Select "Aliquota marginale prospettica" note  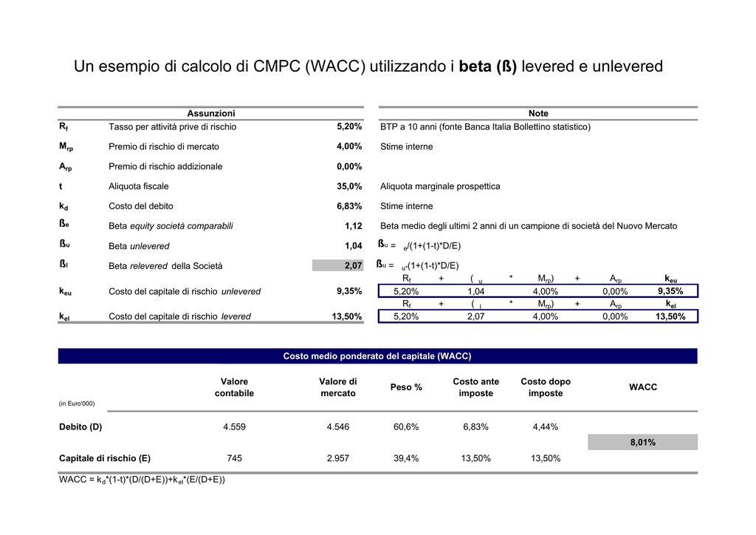click(440, 186)
